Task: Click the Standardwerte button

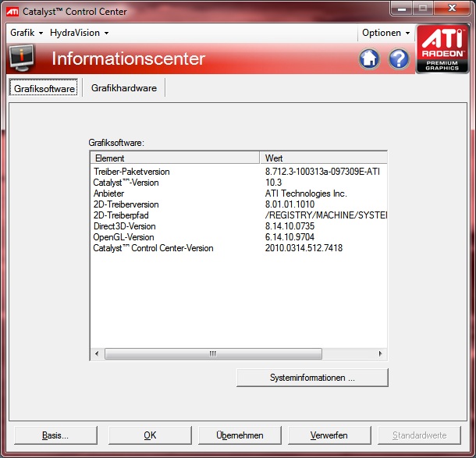Action: 419,435
